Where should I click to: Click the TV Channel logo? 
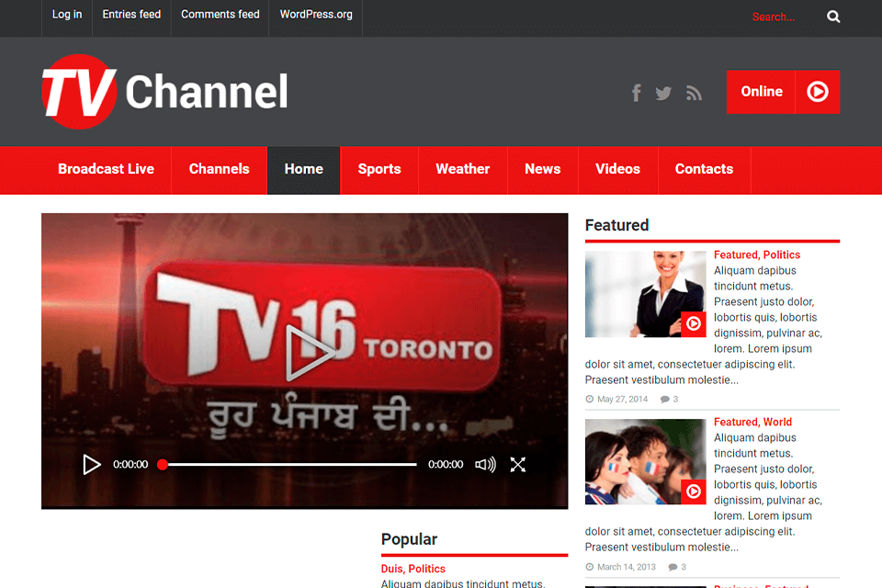[164, 92]
